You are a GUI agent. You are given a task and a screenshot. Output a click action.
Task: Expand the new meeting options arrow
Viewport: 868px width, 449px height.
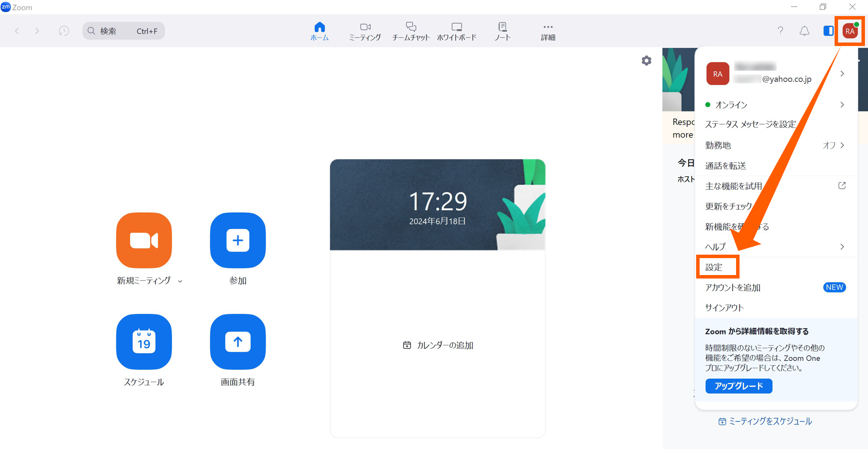180,282
